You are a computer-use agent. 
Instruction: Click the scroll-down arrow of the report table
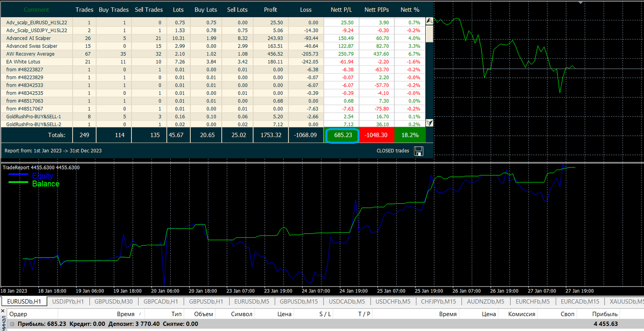[429, 123]
